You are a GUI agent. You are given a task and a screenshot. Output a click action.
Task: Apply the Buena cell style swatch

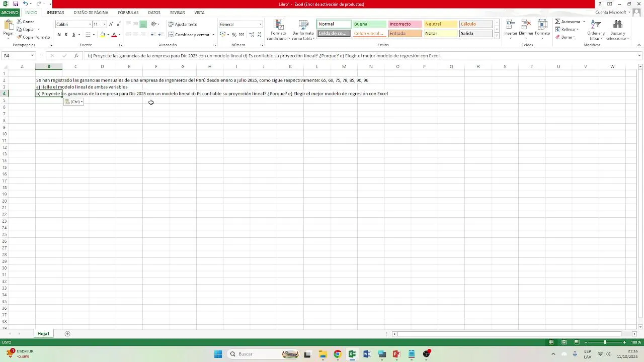click(369, 24)
